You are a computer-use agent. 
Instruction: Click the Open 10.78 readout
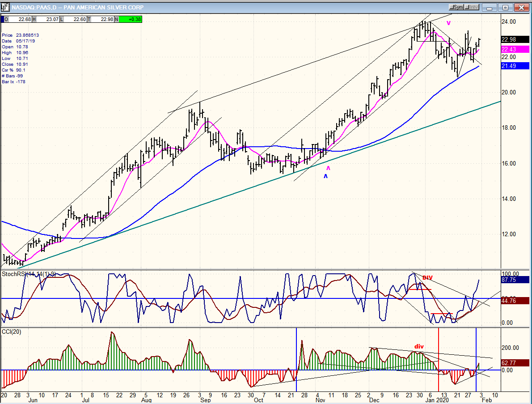tap(15, 47)
